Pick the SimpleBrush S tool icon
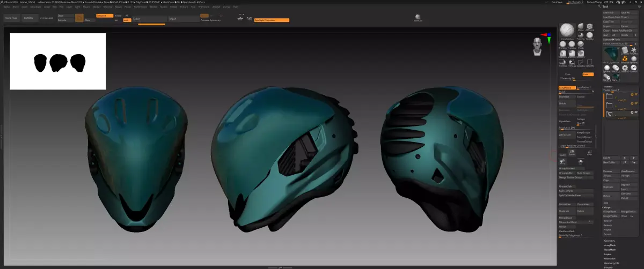This screenshot has height=269, width=644. 624,59
